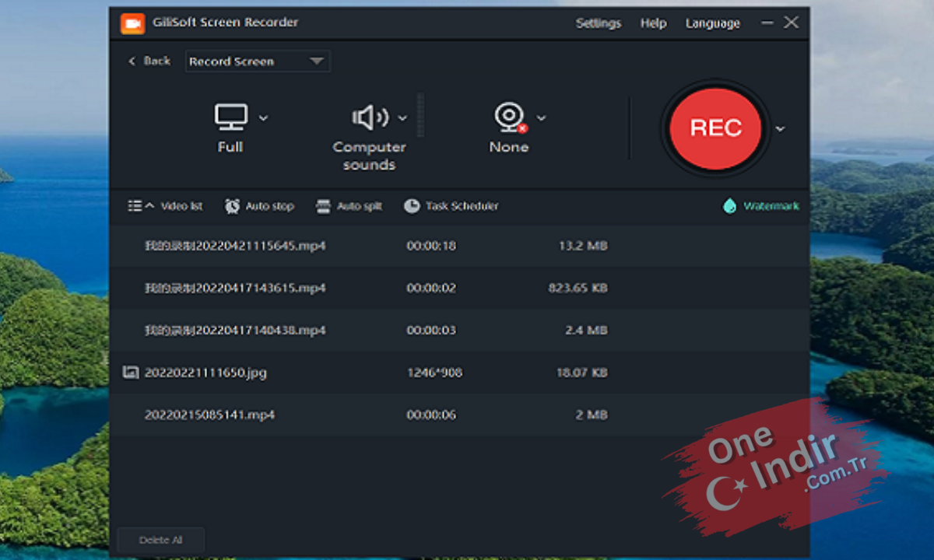Select the file 20220215085141.mp4
Viewport: 934px width, 560px height.
[x=459, y=415]
